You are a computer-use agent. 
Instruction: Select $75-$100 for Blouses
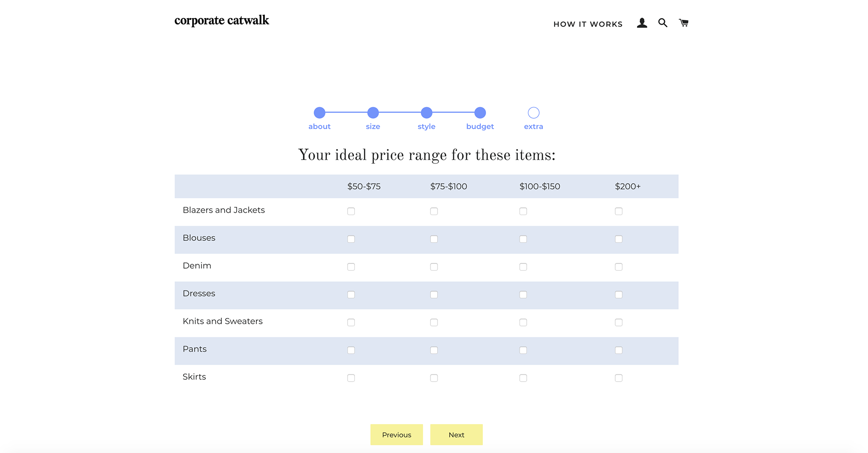coord(434,239)
